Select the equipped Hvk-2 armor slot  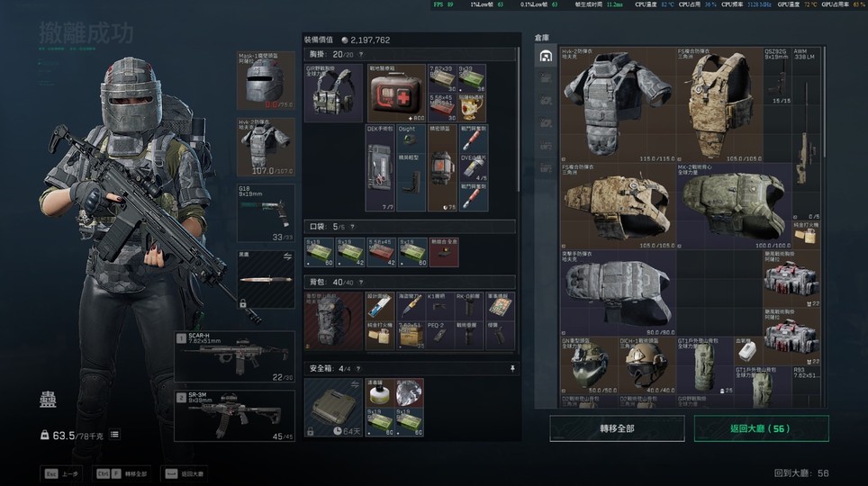pyautogui.click(x=266, y=147)
